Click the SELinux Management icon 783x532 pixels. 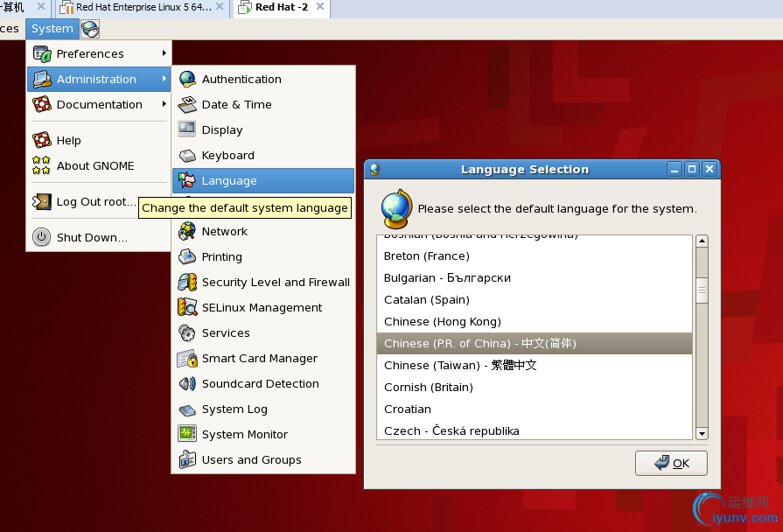[187, 307]
